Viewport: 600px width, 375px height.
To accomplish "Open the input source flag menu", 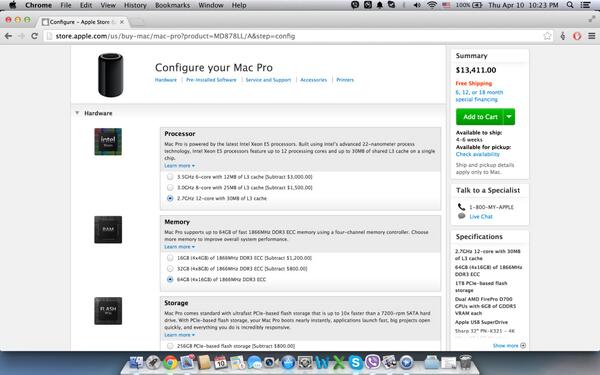I will coord(446,5).
